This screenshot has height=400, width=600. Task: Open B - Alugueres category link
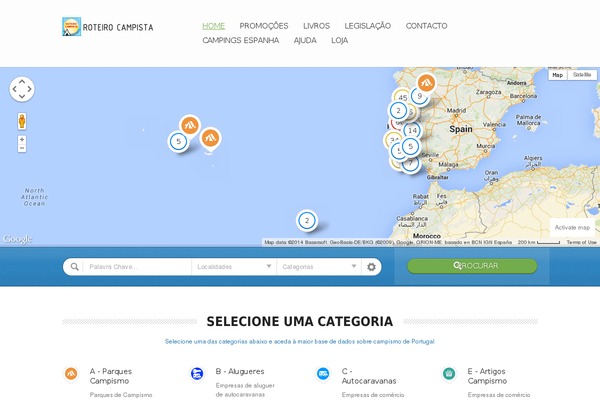(240, 371)
